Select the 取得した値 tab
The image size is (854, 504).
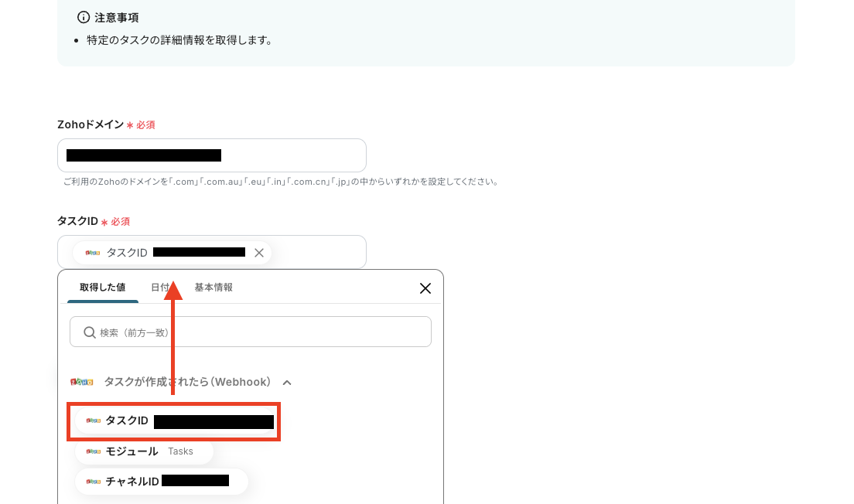(x=102, y=288)
